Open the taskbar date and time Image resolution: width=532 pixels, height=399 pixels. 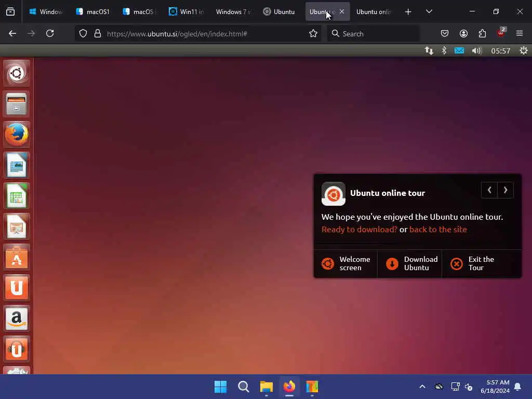tap(495, 387)
